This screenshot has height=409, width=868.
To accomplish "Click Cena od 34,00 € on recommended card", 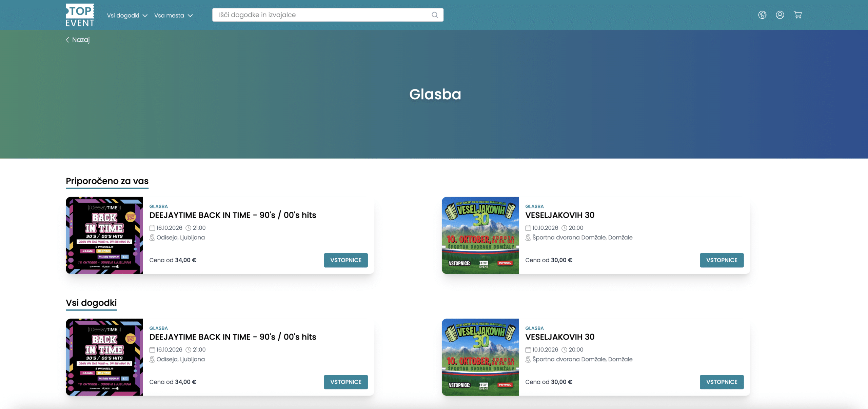I will point(173,260).
